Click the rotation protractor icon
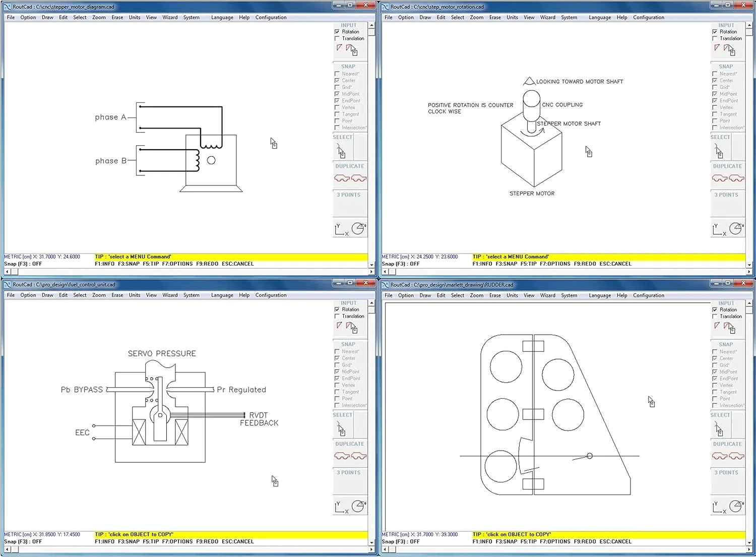Image resolution: width=756 pixels, height=557 pixels. point(359,228)
